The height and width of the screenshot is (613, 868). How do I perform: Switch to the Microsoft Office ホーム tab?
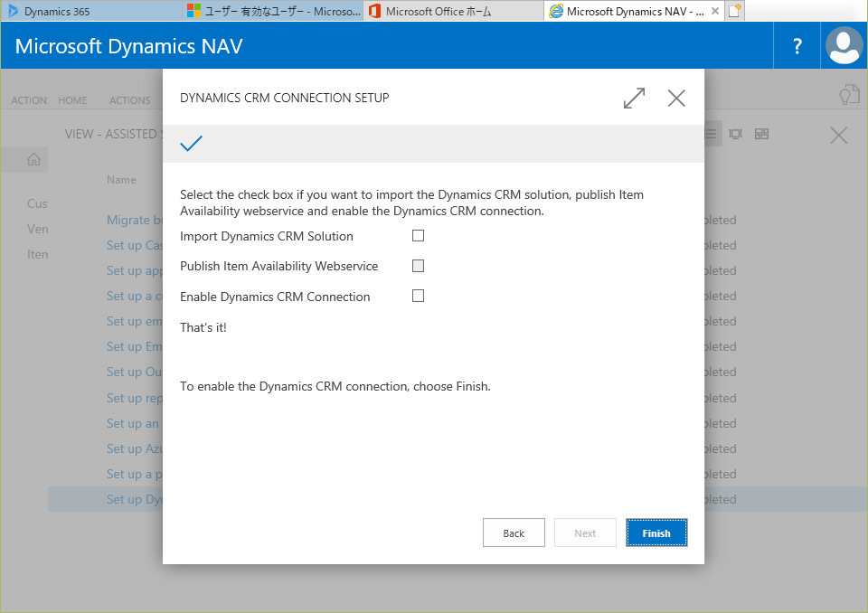(x=452, y=11)
